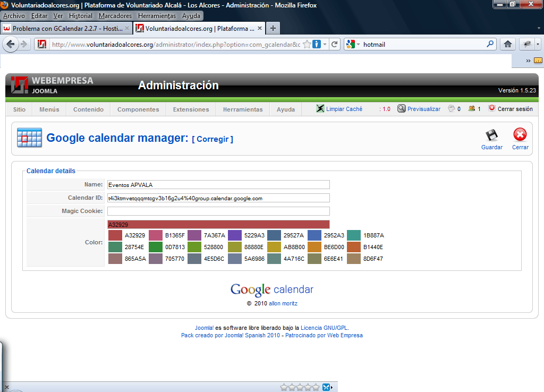Click the Reload page icon

[x=335, y=45]
